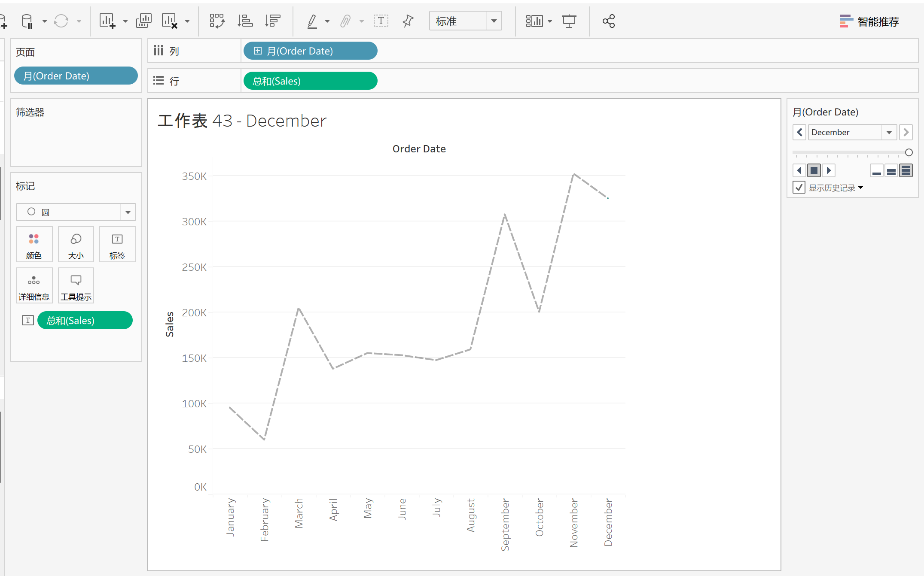
Task: Click the swap rows and columns icon
Action: pyautogui.click(x=217, y=21)
